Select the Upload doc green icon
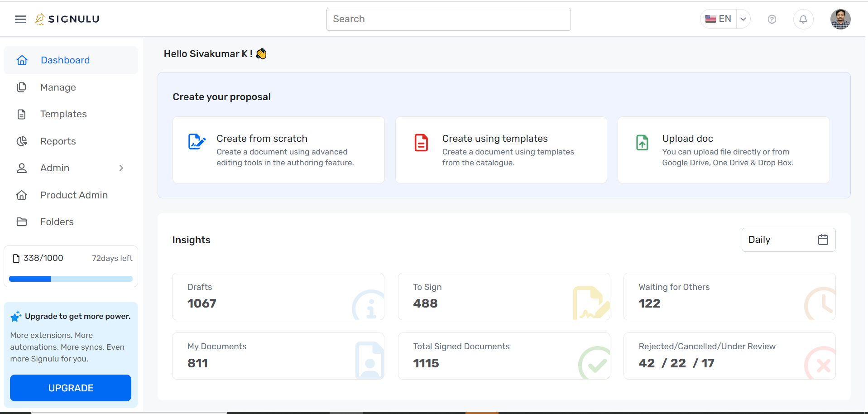 coord(642,142)
